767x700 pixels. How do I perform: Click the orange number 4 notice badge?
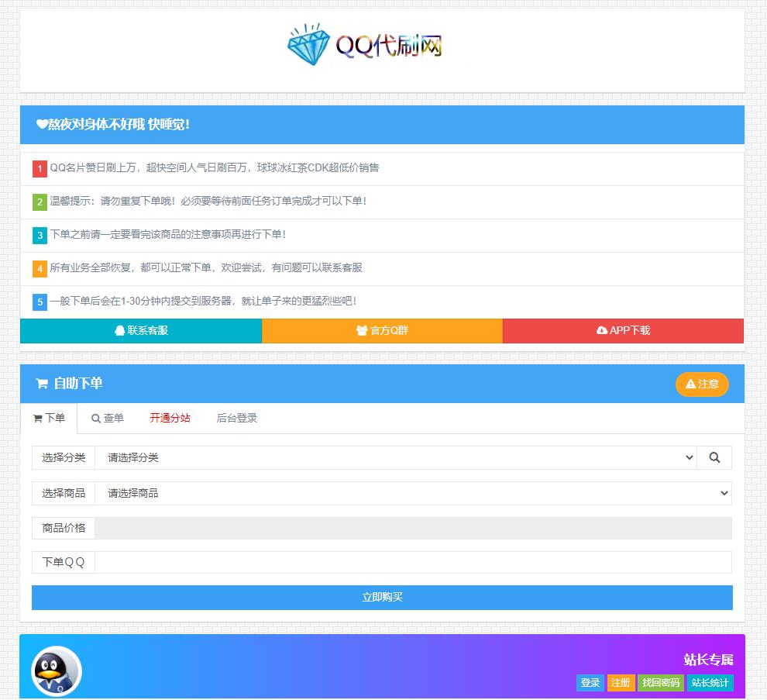[40, 268]
